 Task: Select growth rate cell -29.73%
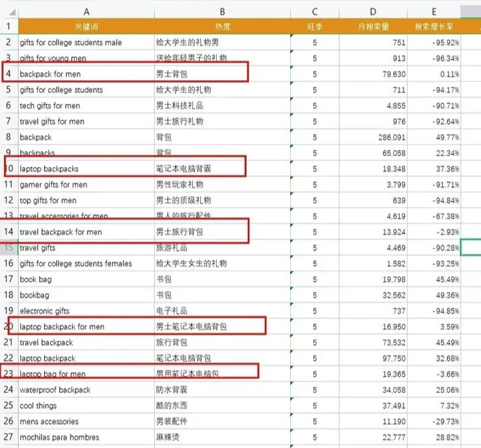433,422
